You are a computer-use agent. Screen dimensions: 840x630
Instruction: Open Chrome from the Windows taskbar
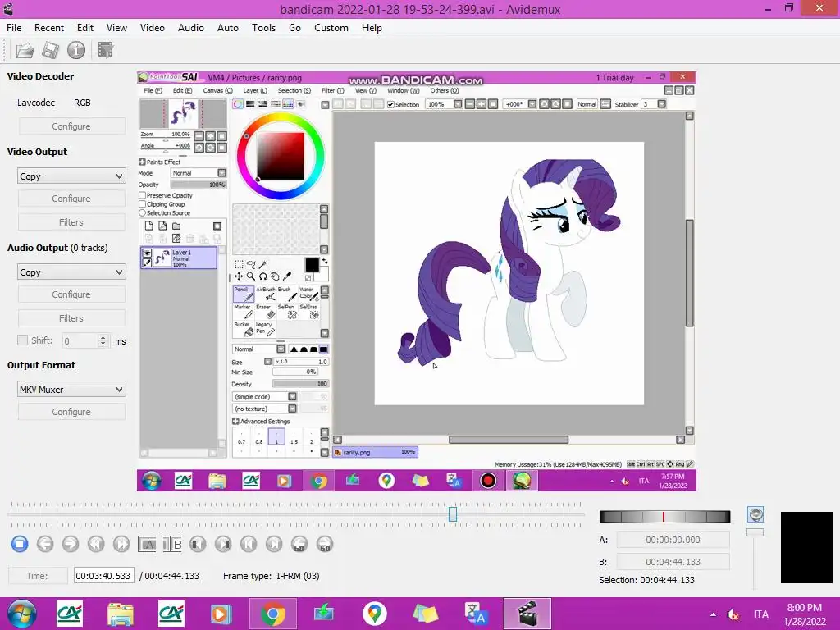tap(272, 614)
